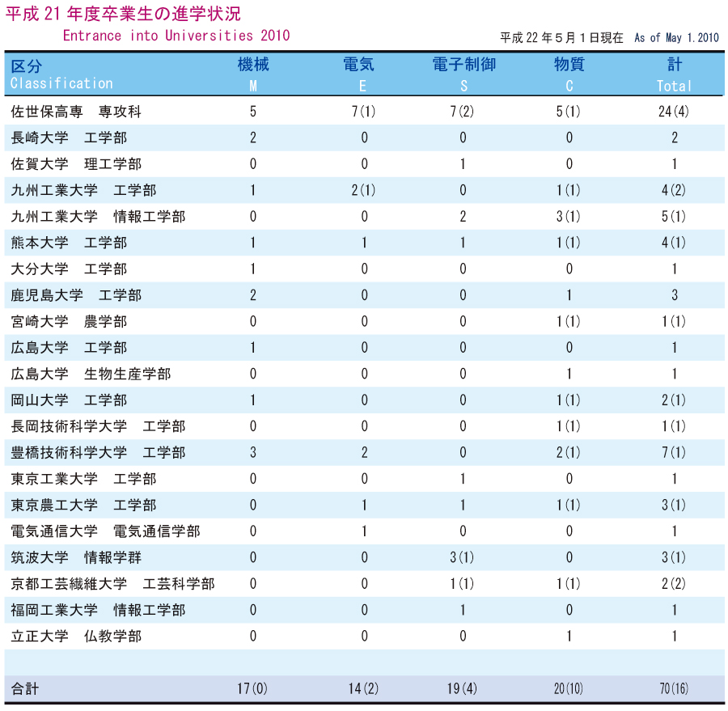This screenshot has width=728, height=711.
Task: Select the 物質 value 5(1) for 佐世保高専
Action: point(569,112)
